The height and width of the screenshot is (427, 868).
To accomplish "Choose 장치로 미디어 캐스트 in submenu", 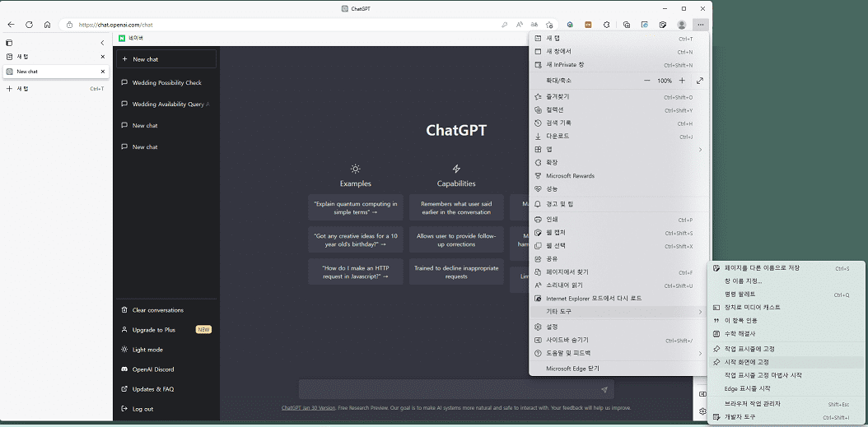I will click(786, 308).
